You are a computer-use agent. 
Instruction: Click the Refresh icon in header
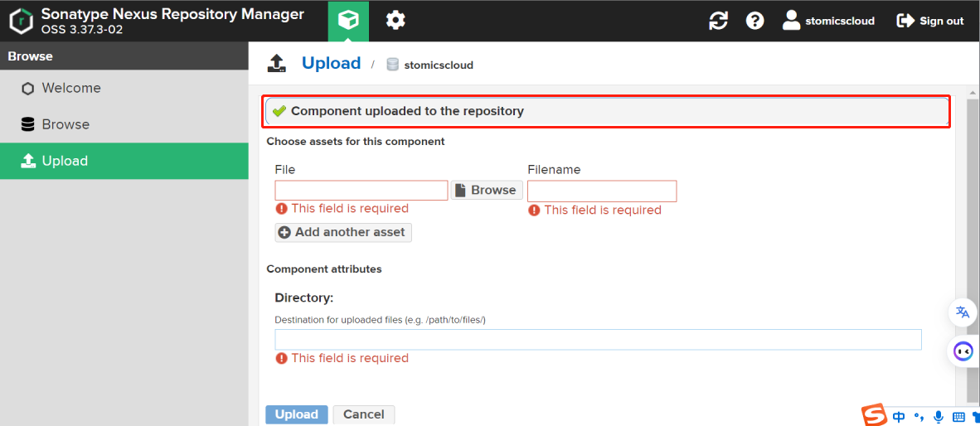pos(718,21)
